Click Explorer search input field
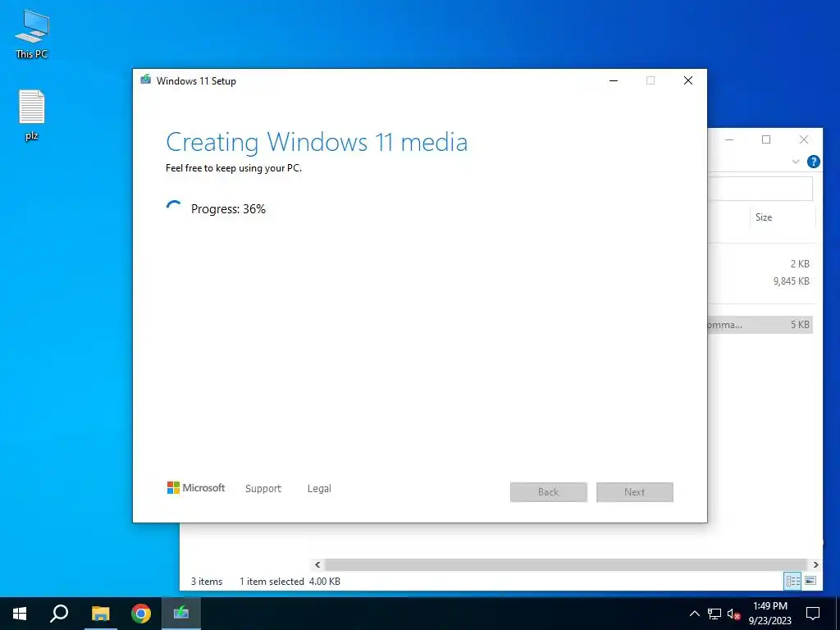The image size is (840, 630). pos(760,189)
